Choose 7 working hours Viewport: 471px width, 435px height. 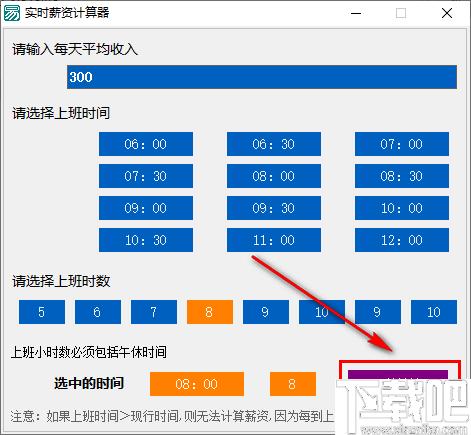click(x=154, y=312)
